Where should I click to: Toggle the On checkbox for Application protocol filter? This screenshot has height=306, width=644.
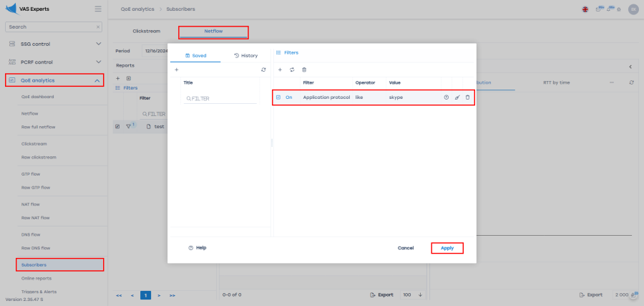278,97
